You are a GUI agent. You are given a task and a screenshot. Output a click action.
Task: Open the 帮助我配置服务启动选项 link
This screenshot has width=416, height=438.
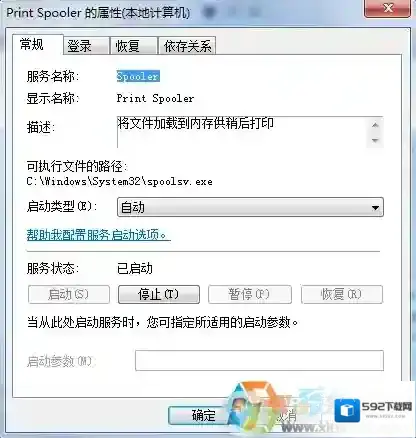click(x=97, y=235)
